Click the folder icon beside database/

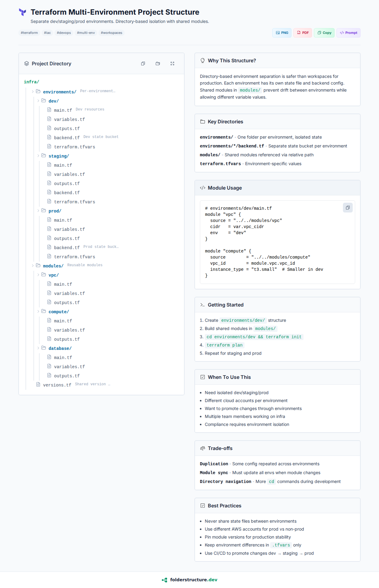tap(44, 348)
